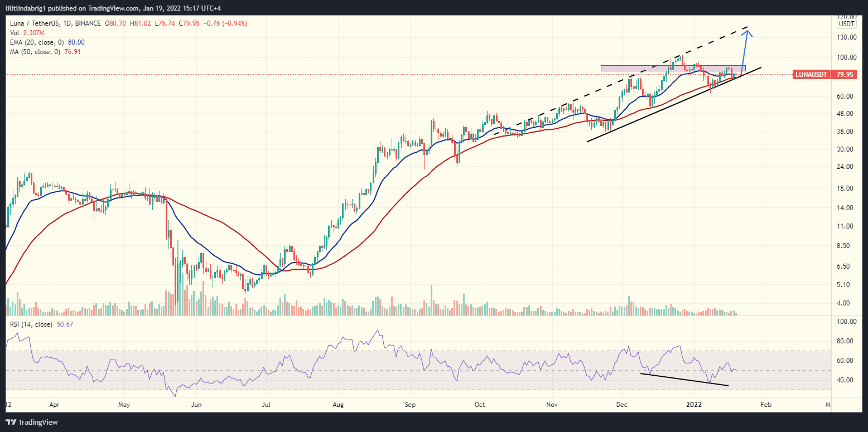Expand the Luna / TetherUS symbol legend
Screen dimensions: 868x432
pos(33,23)
